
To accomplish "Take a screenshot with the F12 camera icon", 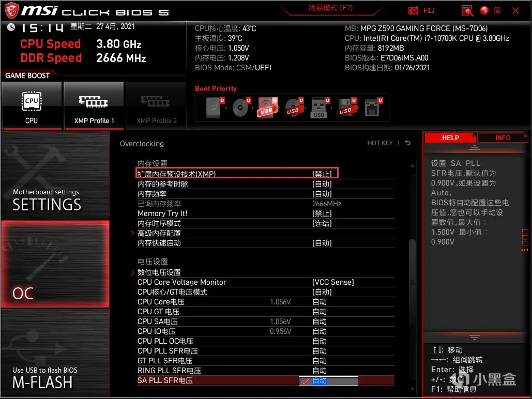I will point(413,10).
